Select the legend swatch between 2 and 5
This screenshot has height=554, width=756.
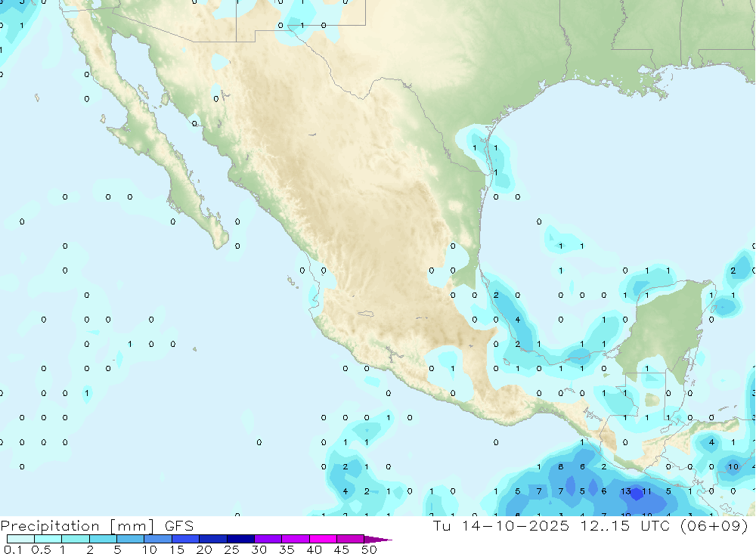tap(103, 539)
